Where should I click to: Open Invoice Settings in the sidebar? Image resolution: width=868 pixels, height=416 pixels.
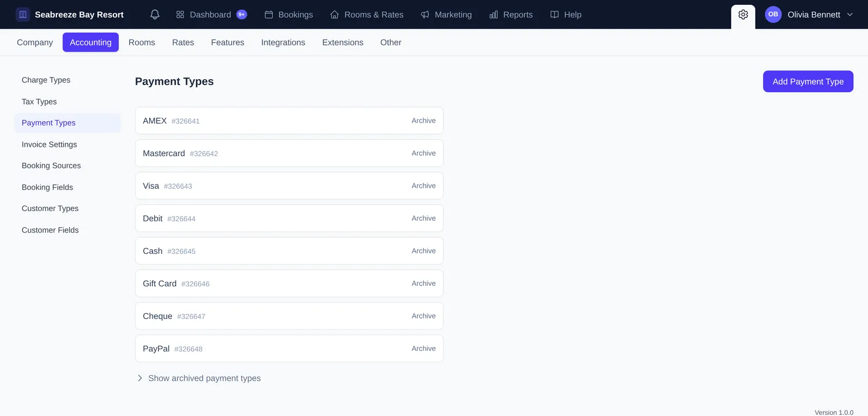point(67,144)
